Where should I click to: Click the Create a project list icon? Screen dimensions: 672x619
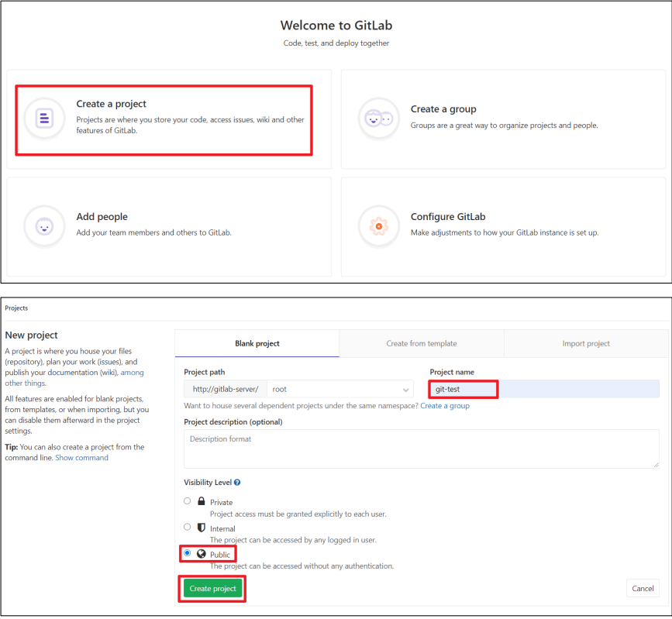[44, 119]
